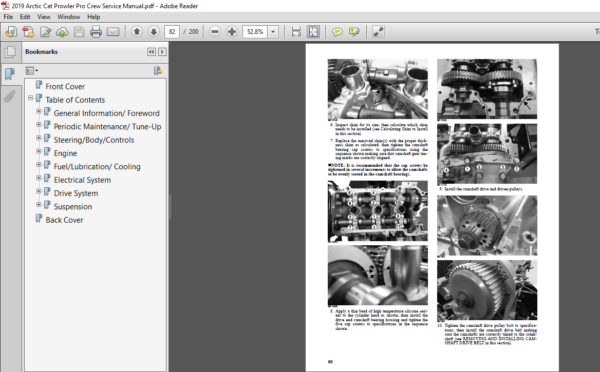Switch to read mode fullscreen icon
This screenshot has height=372, width=600.
coord(378,32)
